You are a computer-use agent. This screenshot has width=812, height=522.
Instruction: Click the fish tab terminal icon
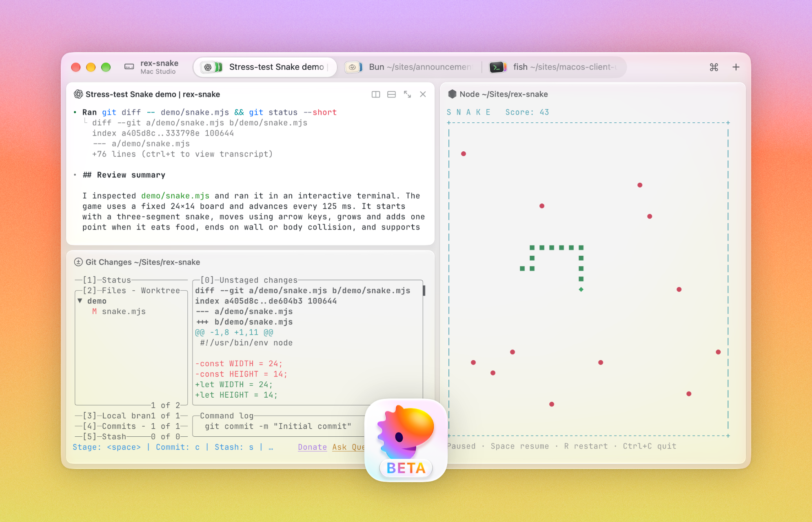tap(498, 67)
